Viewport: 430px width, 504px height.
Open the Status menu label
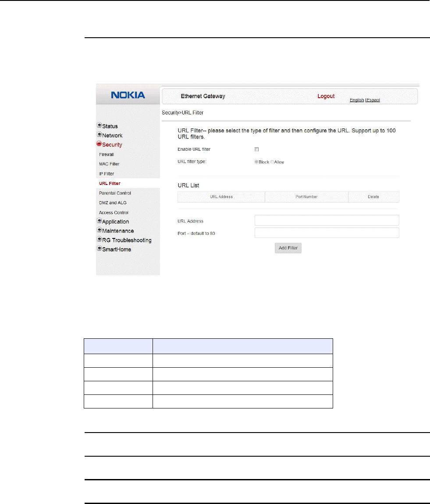(110, 126)
